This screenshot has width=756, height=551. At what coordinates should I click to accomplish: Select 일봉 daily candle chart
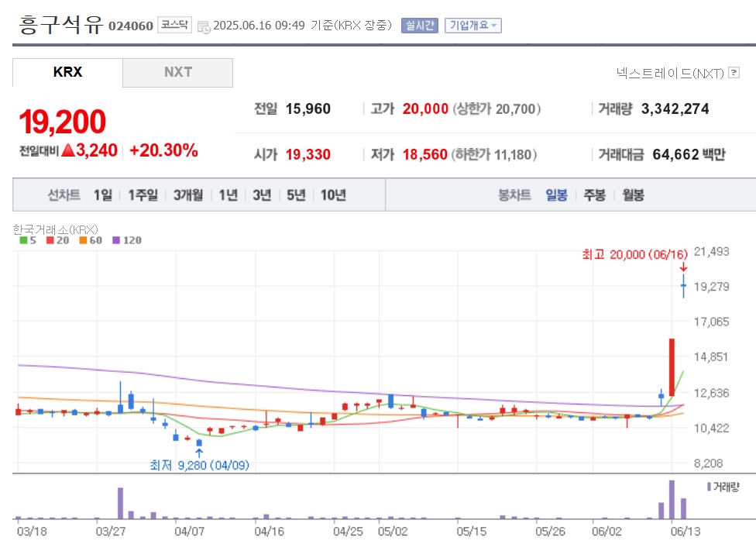point(556,195)
